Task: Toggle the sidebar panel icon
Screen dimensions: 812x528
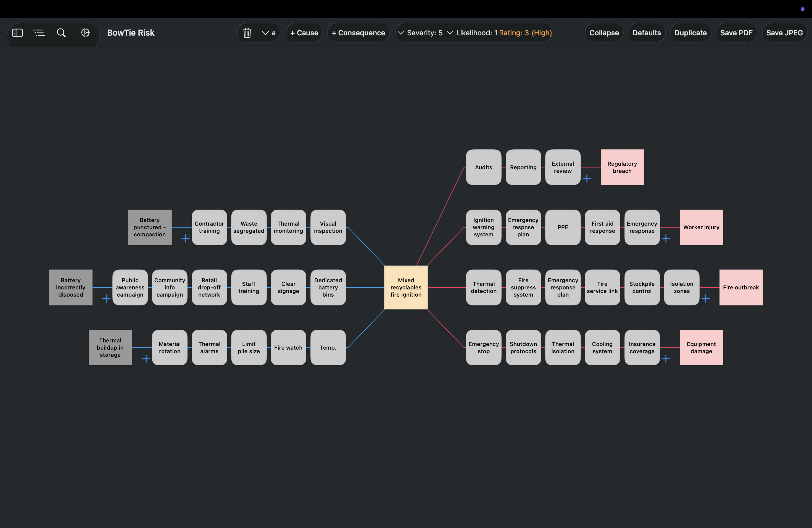Action: [x=17, y=33]
